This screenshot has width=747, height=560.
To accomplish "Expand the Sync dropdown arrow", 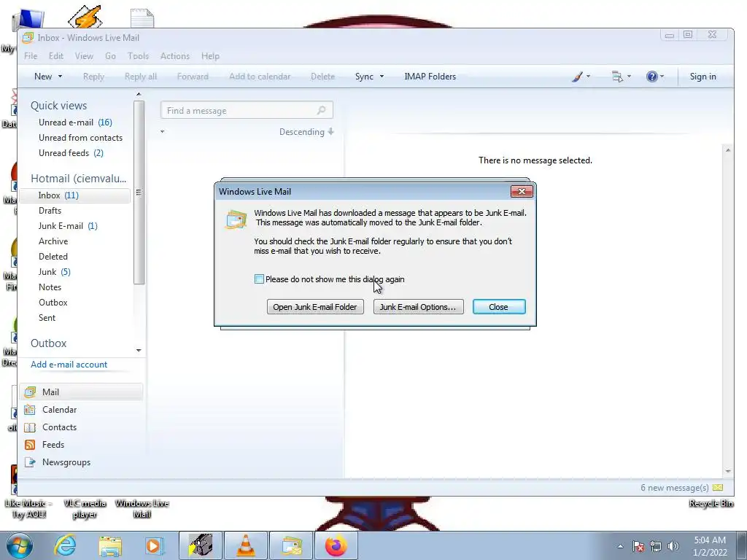I will pos(382,76).
